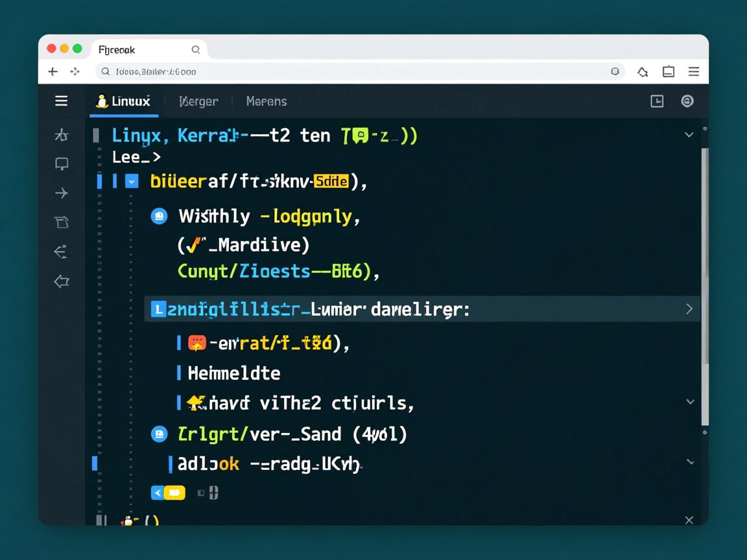Click the orange emoji icon before -errat line

(196, 343)
